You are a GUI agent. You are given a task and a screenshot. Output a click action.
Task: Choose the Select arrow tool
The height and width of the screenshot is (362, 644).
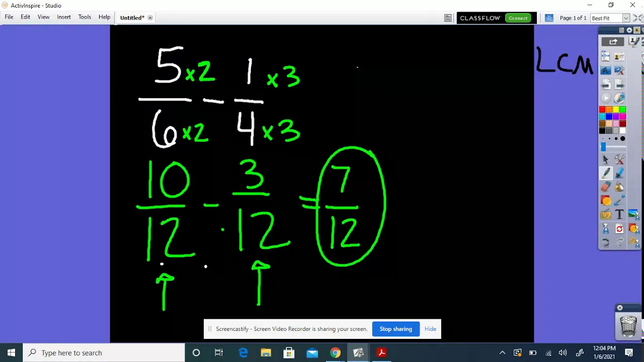pos(606,159)
